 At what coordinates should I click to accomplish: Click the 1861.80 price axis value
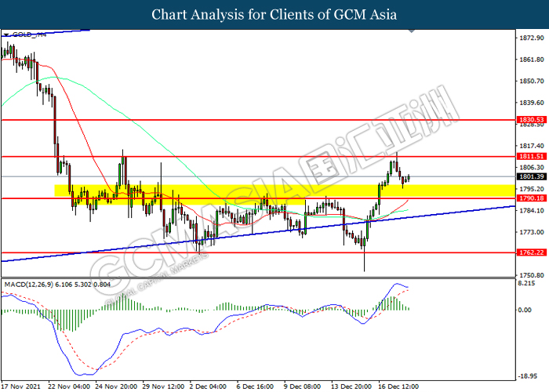pos(532,60)
